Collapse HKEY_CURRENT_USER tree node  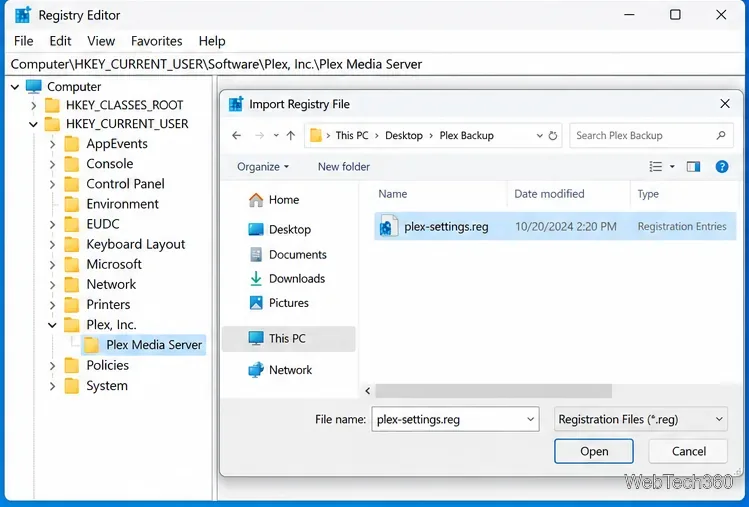33,124
